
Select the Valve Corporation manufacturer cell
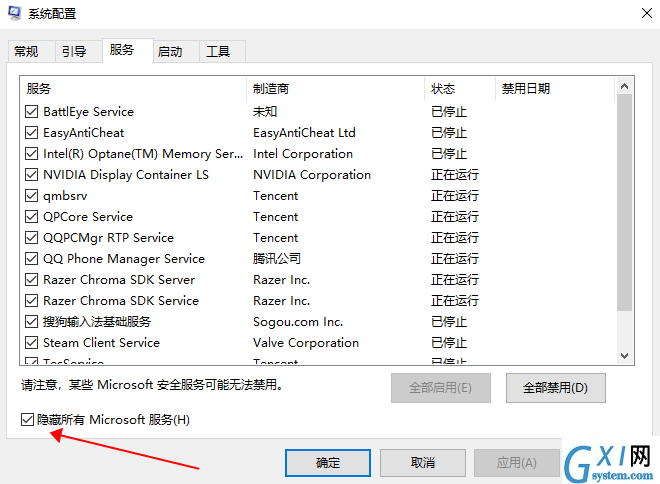306,343
